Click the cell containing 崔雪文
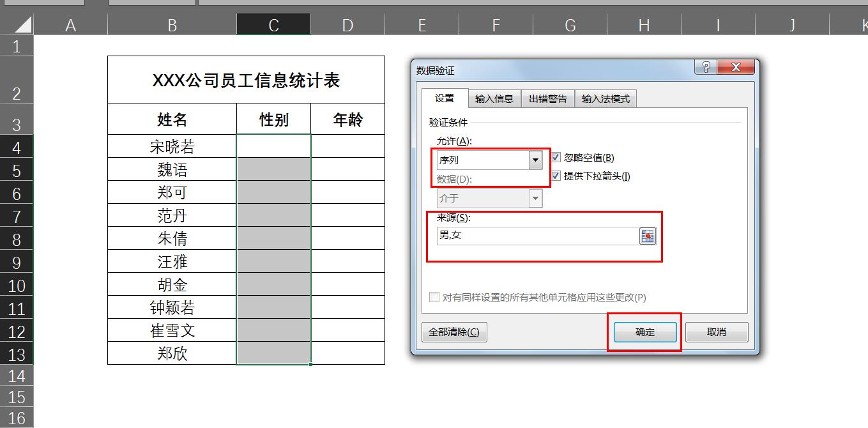Screen dimensions: 868x428 [x=172, y=330]
